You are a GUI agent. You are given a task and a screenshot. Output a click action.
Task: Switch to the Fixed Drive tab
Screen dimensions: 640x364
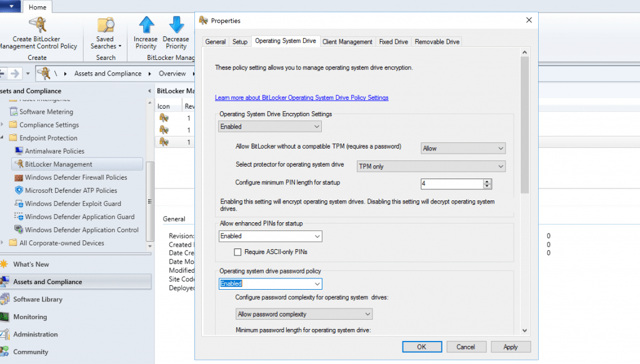(x=394, y=42)
